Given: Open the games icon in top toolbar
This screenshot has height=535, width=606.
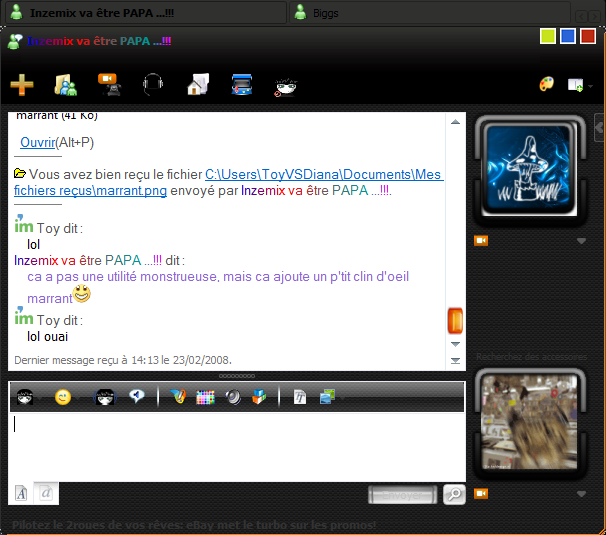Looking at the screenshot, I should tap(286, 86).
